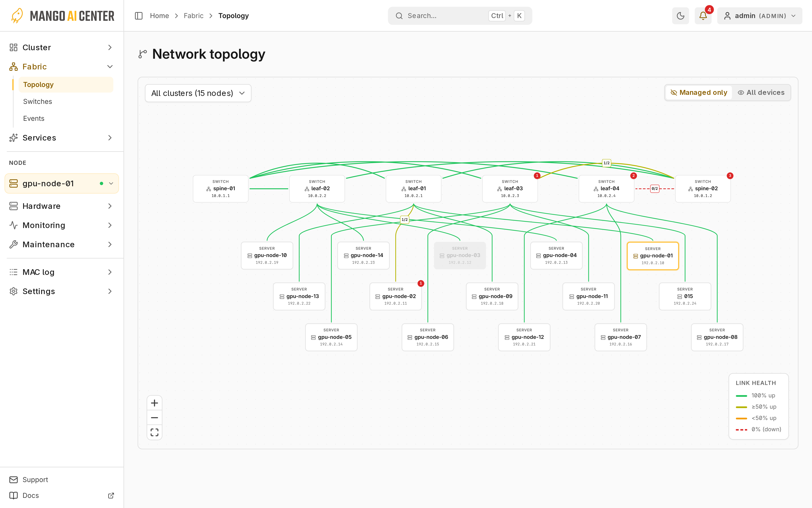Zoom in on the topology canvas

tap(154, 403)
